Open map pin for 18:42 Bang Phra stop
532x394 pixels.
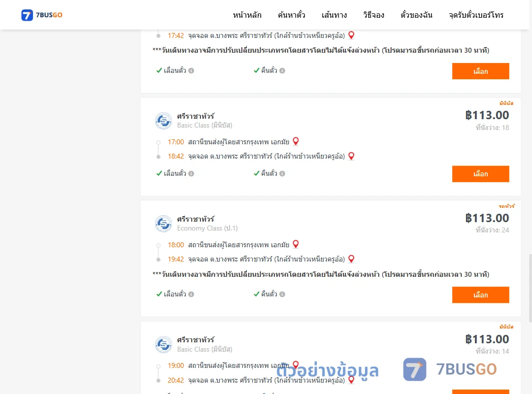(x=352, y=156)
